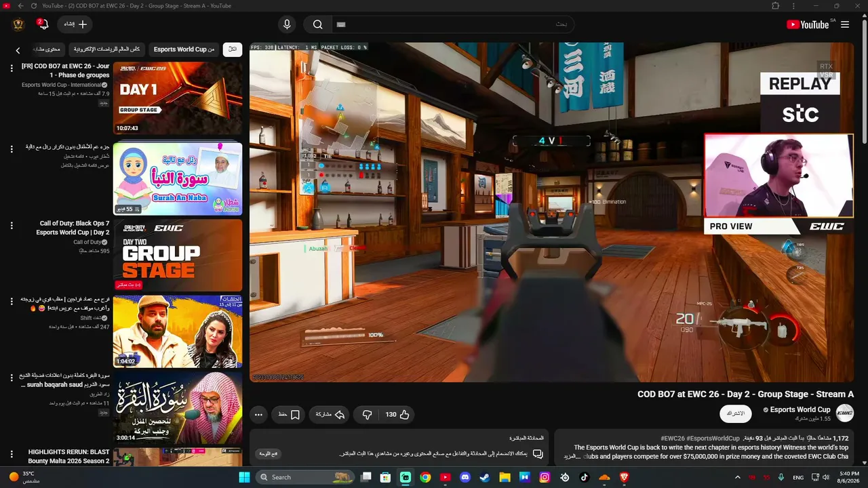Select the 'Esports World Cup من' filter chip

click(x=184, y=49)
